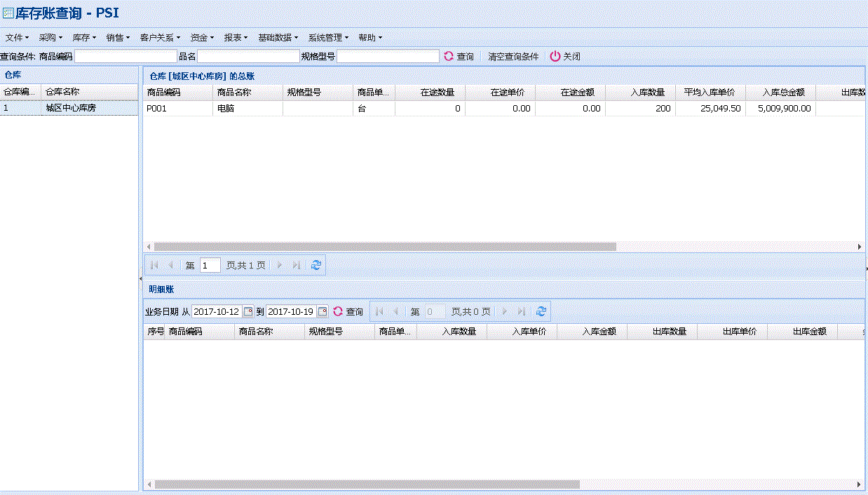Focus the 商品编码 input field

(126, 56)
